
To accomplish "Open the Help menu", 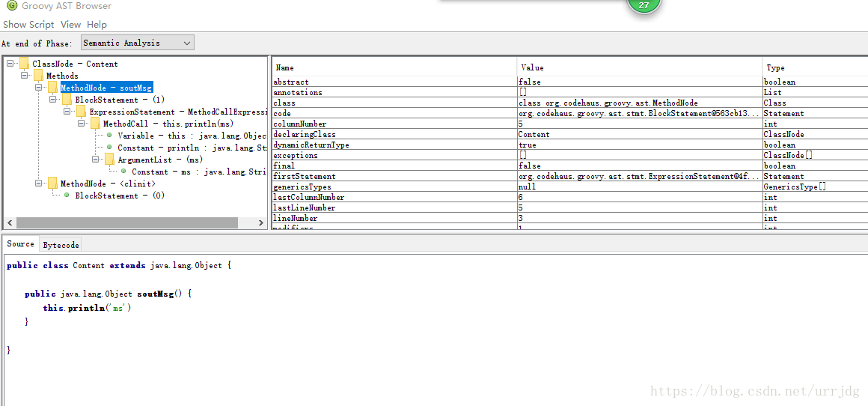I will point(97,25).
